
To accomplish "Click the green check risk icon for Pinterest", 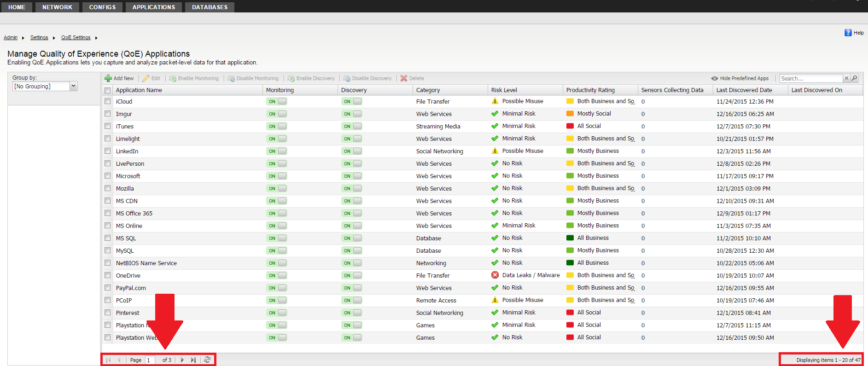I will click(x=495, y=313).
